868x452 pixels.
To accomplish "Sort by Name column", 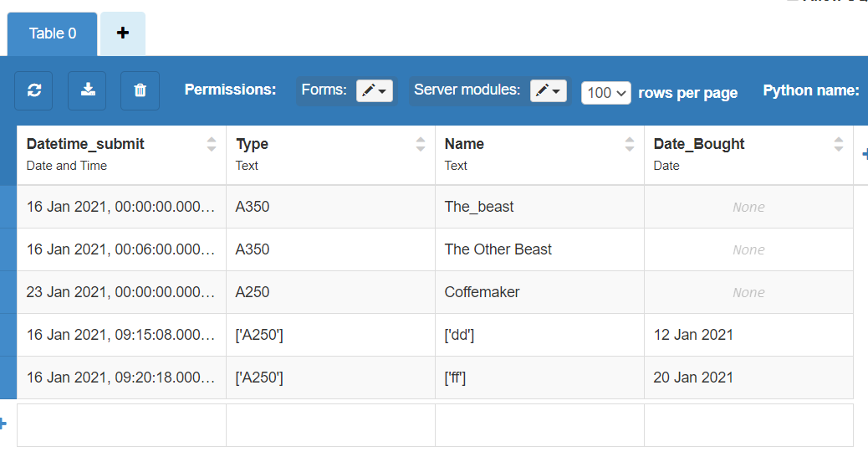I will pos(630,144).
